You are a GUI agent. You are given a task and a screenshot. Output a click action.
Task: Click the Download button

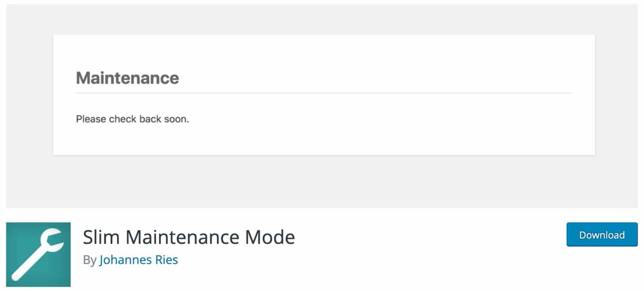tap(601, 235)
